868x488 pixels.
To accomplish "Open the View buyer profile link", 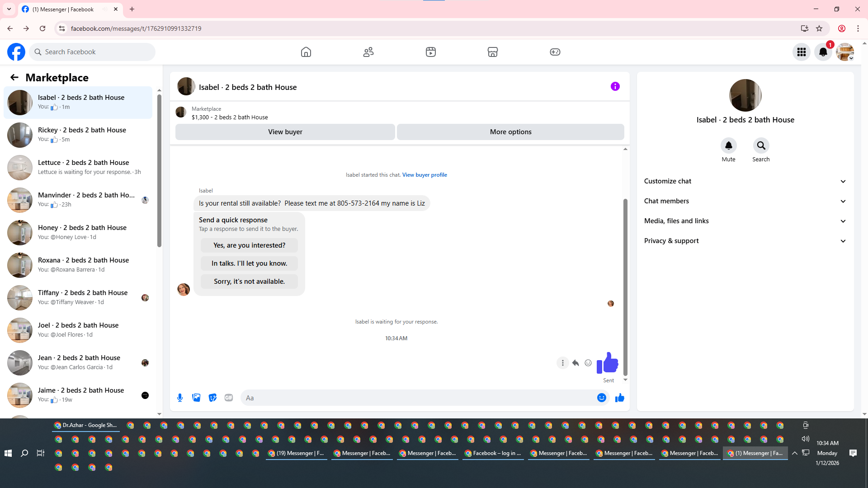I will 424,175.
